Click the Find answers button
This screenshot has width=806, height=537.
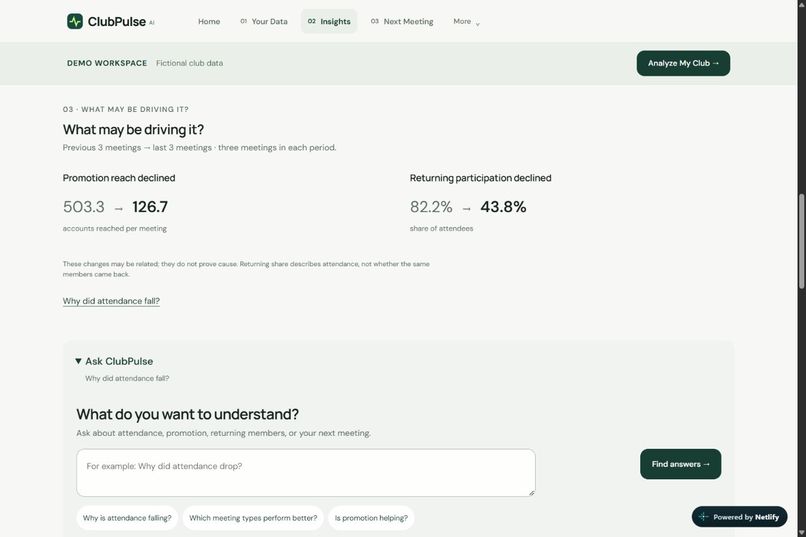click(681, 464)
